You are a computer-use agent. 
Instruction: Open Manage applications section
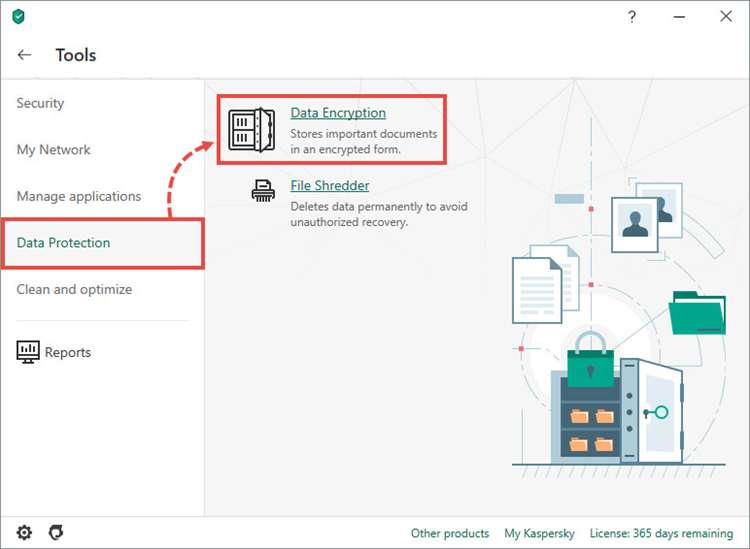[x=79, y=196]
